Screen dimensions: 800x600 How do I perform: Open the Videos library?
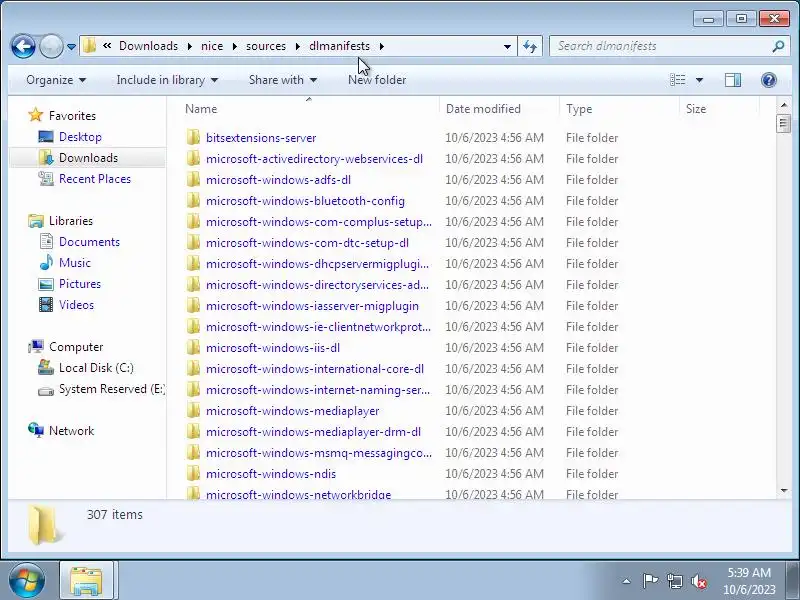76,305
